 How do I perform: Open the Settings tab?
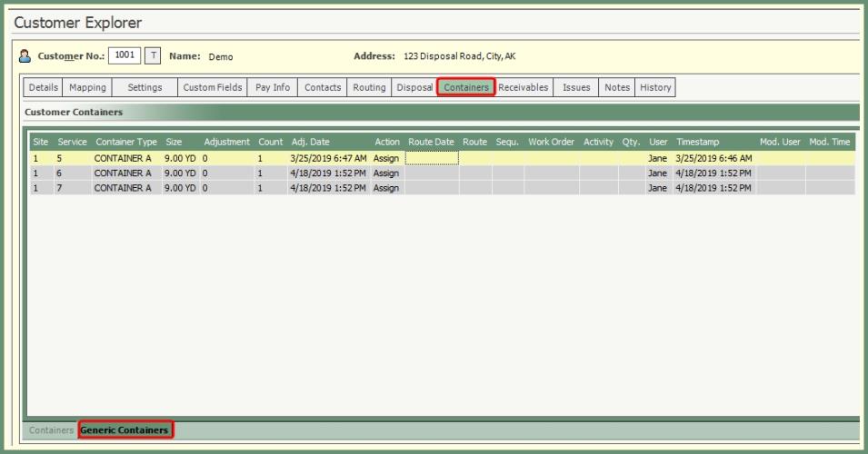tap(145, 87)
